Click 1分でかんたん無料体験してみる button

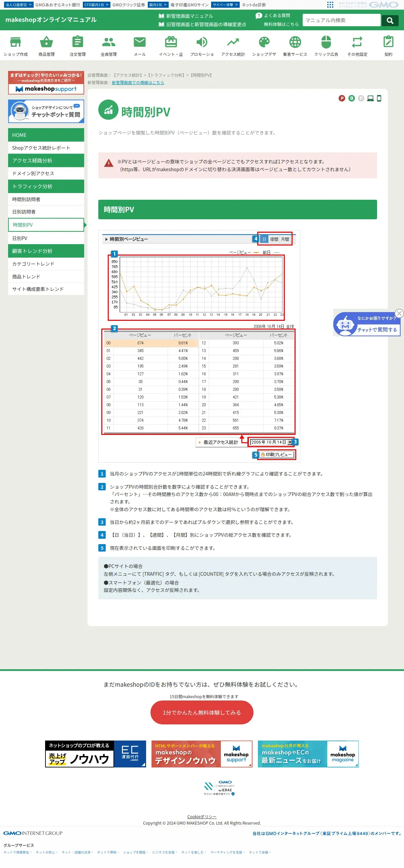202,712
